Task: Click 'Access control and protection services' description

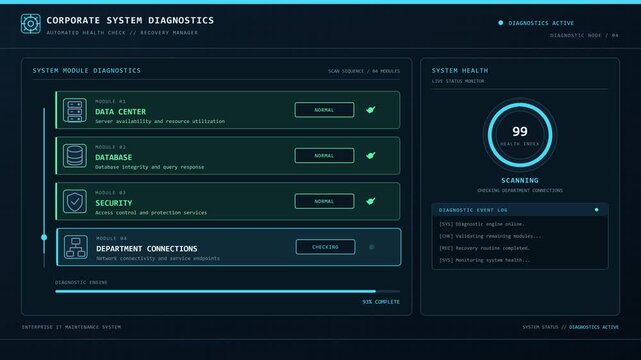Action: 151,213
